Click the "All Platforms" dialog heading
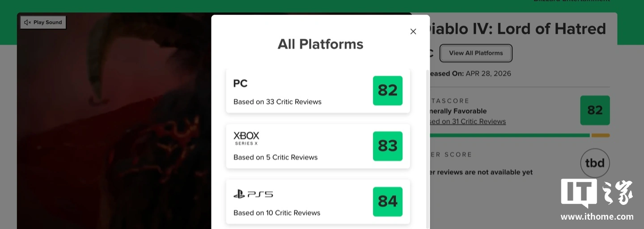This screenshot has height=229, width=644. (321, 44)
